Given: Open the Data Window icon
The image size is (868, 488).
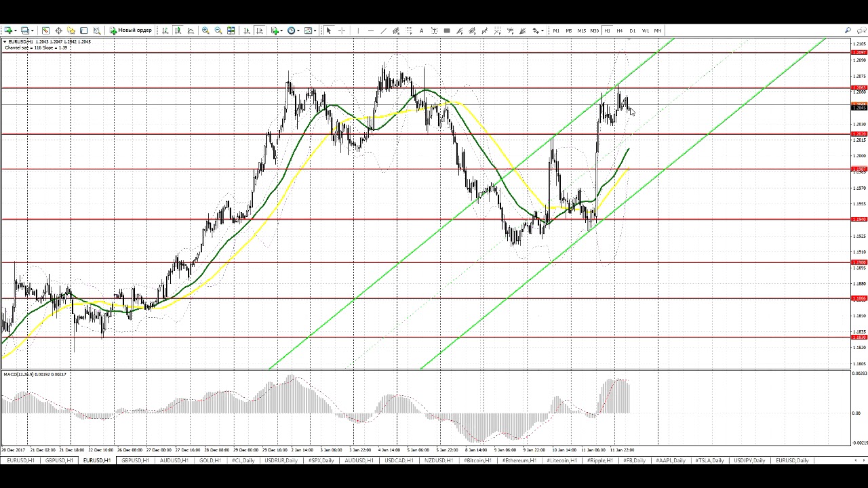Looking at the screenshot, I should (x=58, y=30).
